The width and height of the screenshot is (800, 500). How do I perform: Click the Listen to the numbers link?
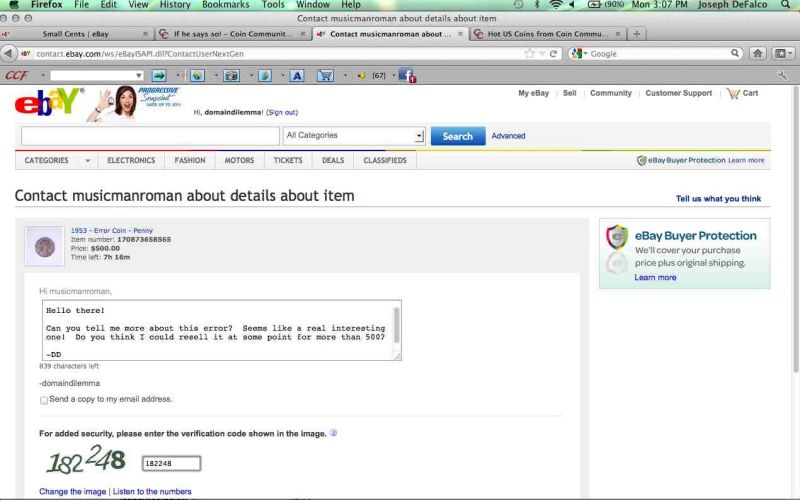point(152,491)
